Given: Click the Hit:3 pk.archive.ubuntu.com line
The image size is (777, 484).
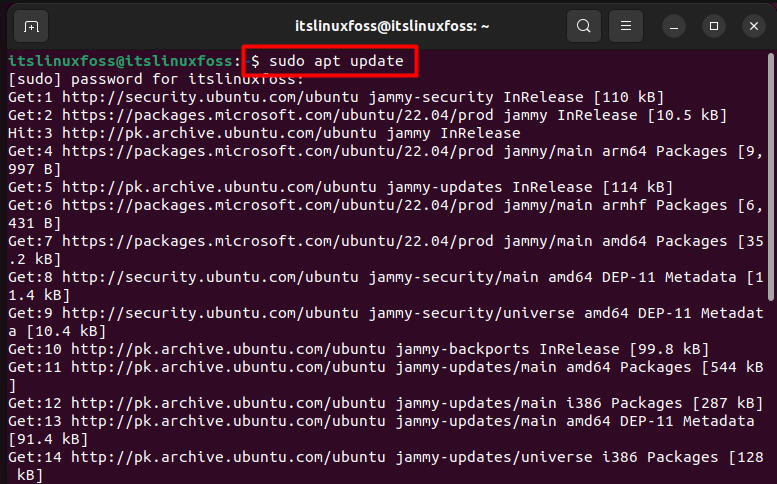Looking at the screenshot, I should (x=264, y=133).
